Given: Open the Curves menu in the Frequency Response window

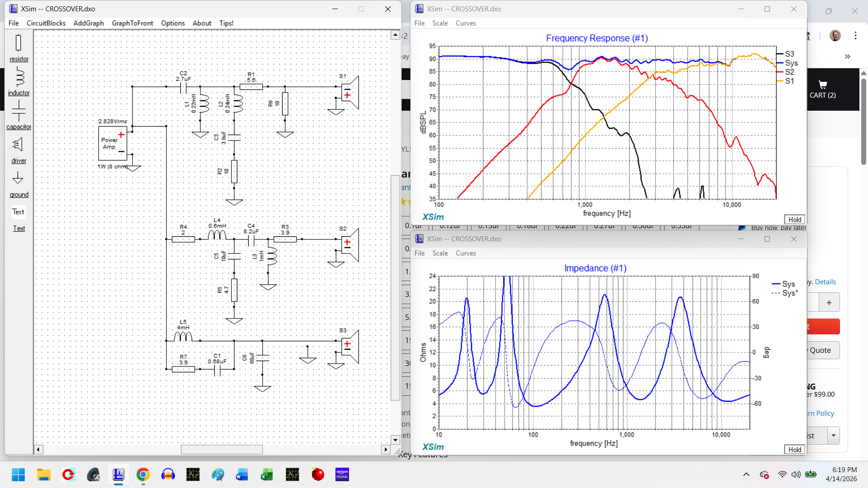Looking at the screenshot, I should [x=466, y=23].
